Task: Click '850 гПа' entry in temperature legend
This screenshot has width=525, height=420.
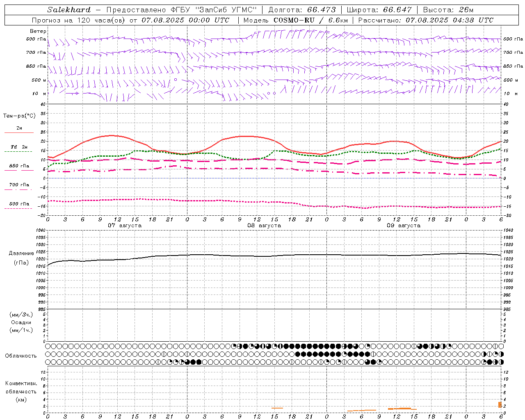Action: coord(19,166)
